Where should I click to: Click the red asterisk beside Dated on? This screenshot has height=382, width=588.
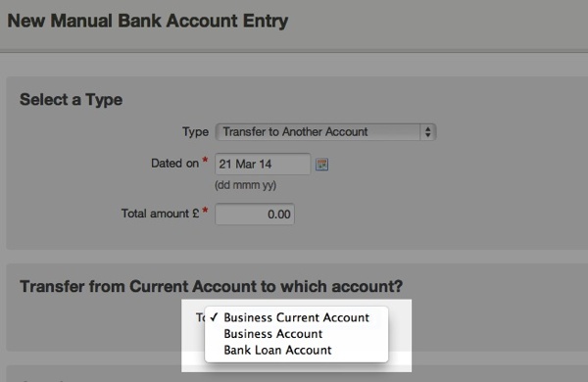coord(205,161)
